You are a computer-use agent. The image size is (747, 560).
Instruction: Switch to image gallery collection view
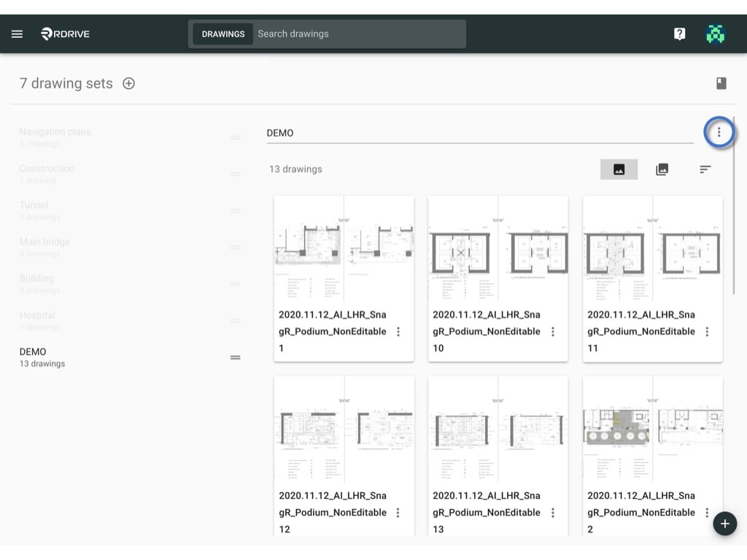662,169
